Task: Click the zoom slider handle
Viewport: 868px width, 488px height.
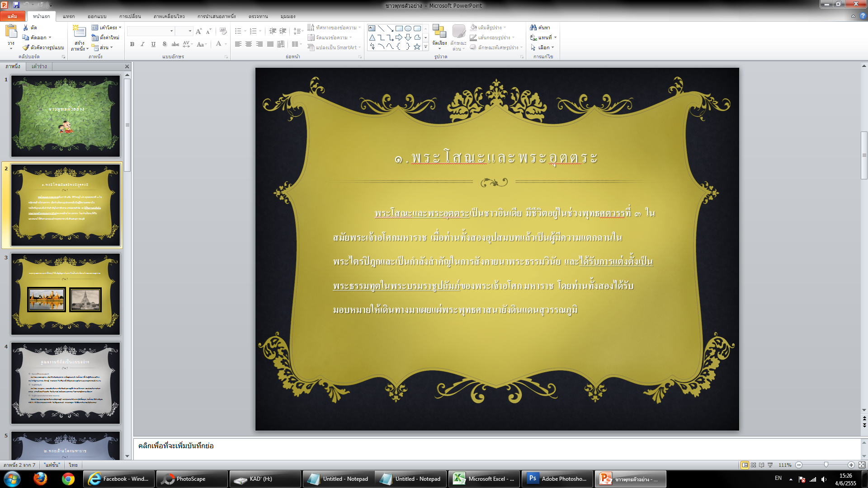Action: [x=826, y=465]
